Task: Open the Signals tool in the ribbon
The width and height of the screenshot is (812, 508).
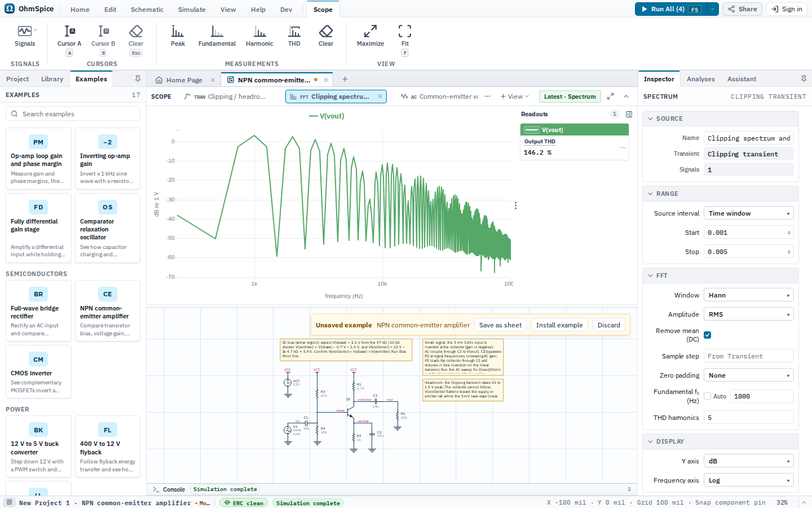Action: click(25, 37)
